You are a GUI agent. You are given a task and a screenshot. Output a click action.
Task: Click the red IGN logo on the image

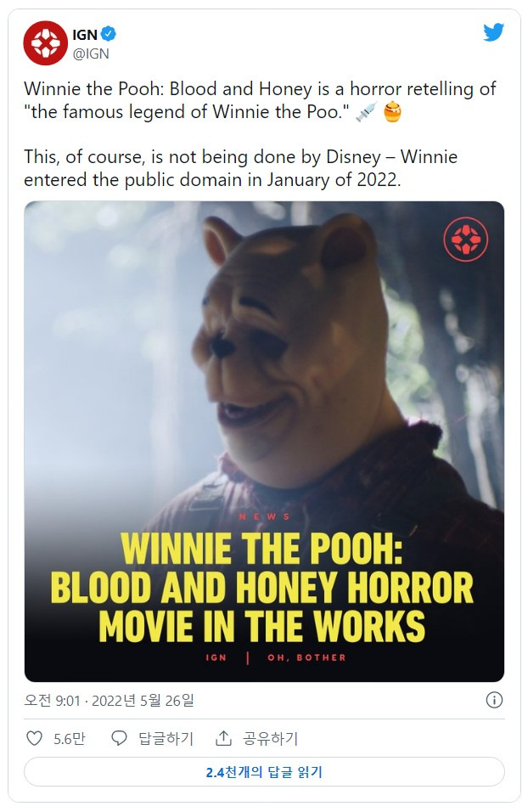click(466, 240)
